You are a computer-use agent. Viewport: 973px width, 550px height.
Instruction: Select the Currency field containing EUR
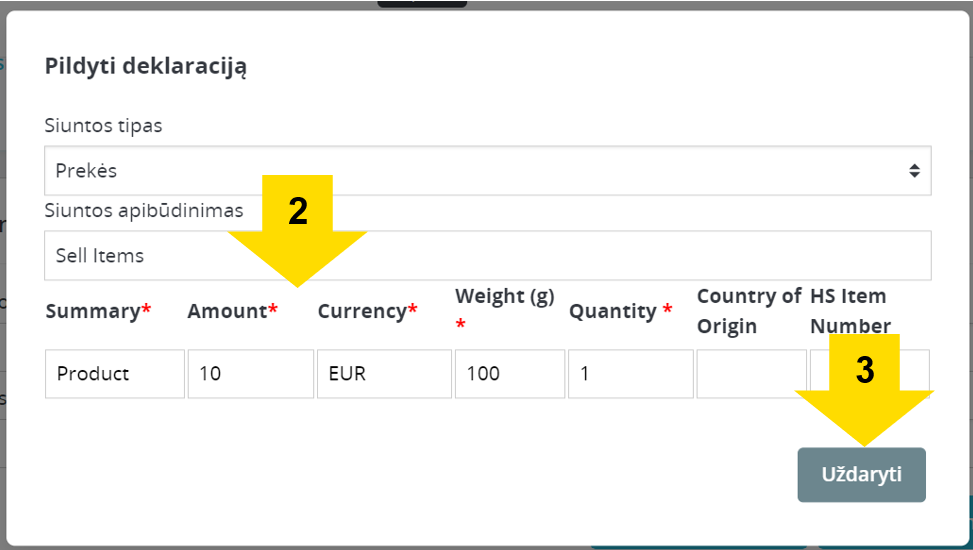tap(384, 374)
